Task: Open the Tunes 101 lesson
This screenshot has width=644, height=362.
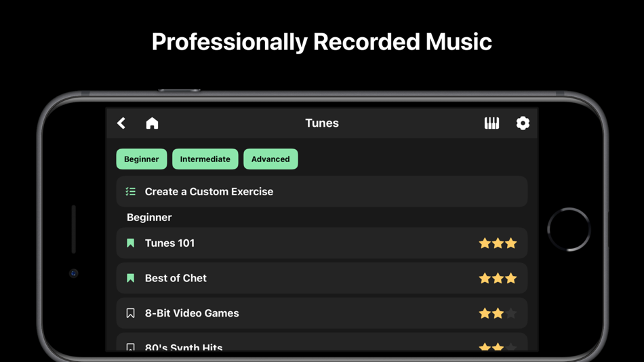Action: (322, 243)
